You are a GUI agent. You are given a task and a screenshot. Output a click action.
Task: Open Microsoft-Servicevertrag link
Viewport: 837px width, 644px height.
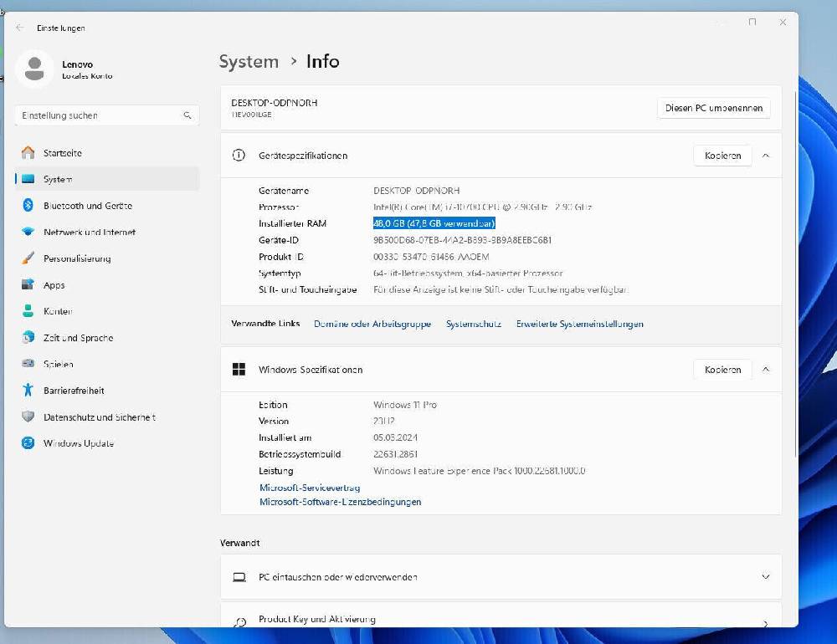pyautogui.click(x=310, y=488)
